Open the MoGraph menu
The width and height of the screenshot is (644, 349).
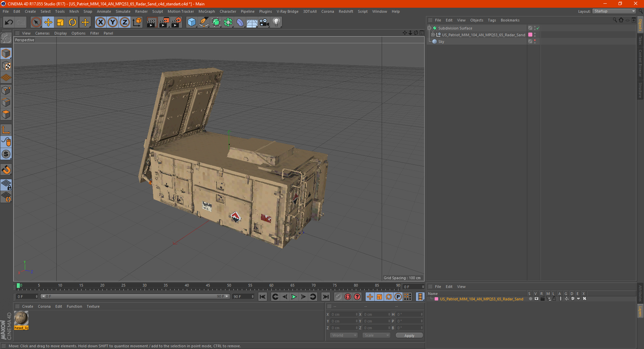(207, 11)
